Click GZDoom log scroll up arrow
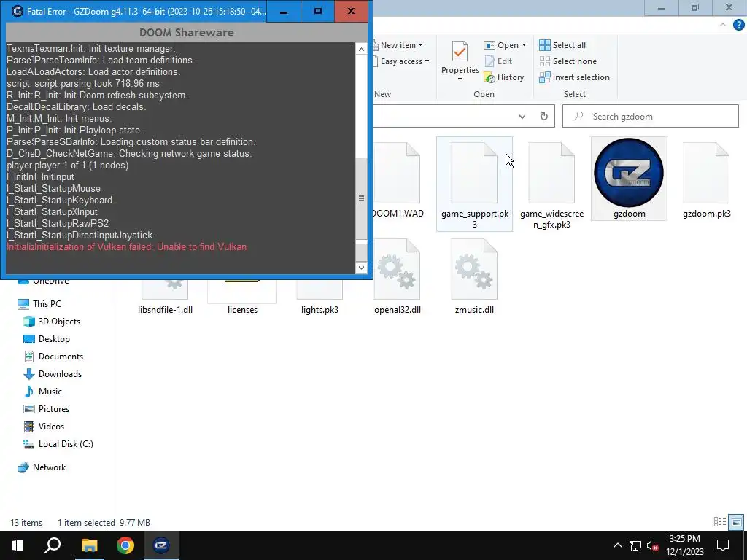 [x=361, y=49]
